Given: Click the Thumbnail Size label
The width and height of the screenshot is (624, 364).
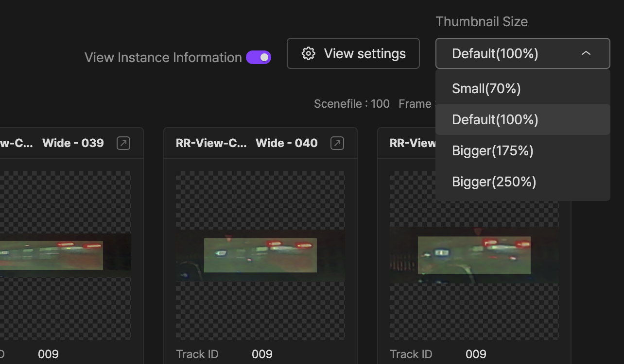Looking at the screenshot, I should 482,22.
